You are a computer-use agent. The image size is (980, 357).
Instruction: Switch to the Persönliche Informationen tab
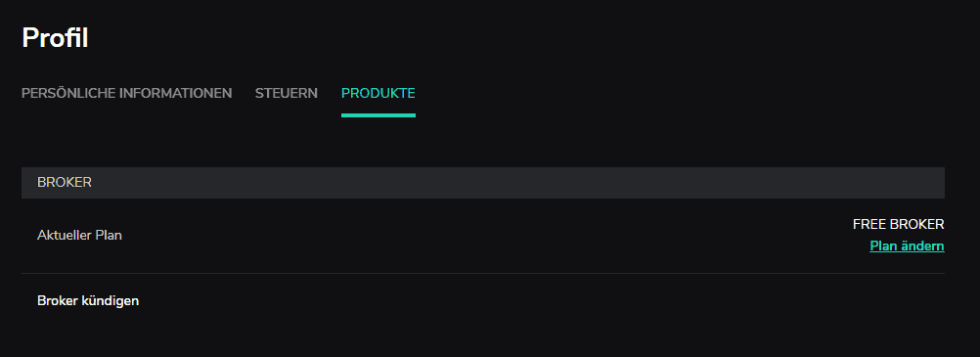coord(127,93)
